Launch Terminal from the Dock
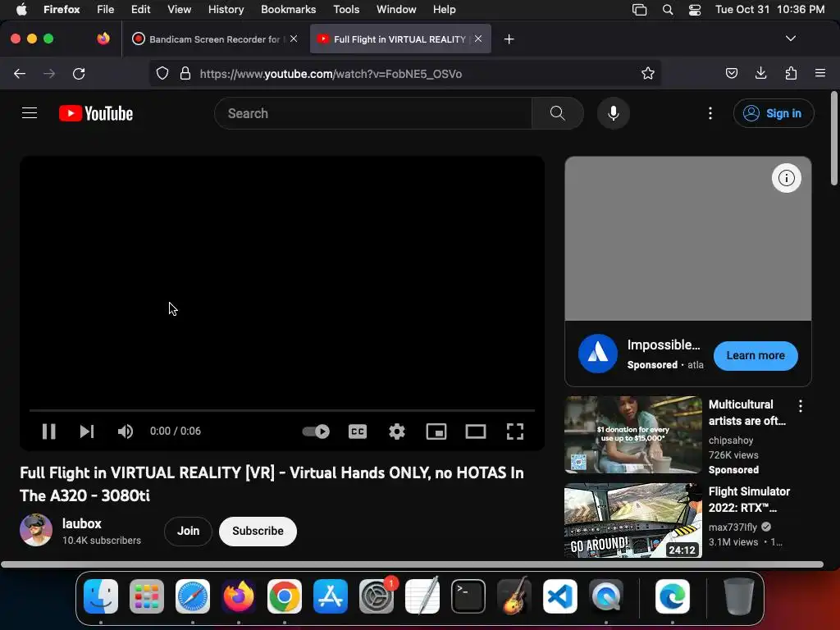The image size is (840, 630). [x=468, y=596]
